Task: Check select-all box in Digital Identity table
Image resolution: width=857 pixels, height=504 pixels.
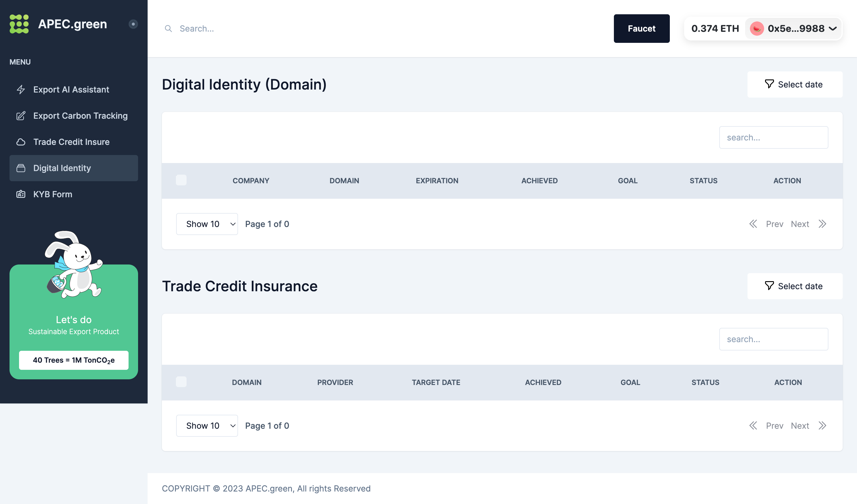Action: 181,180
